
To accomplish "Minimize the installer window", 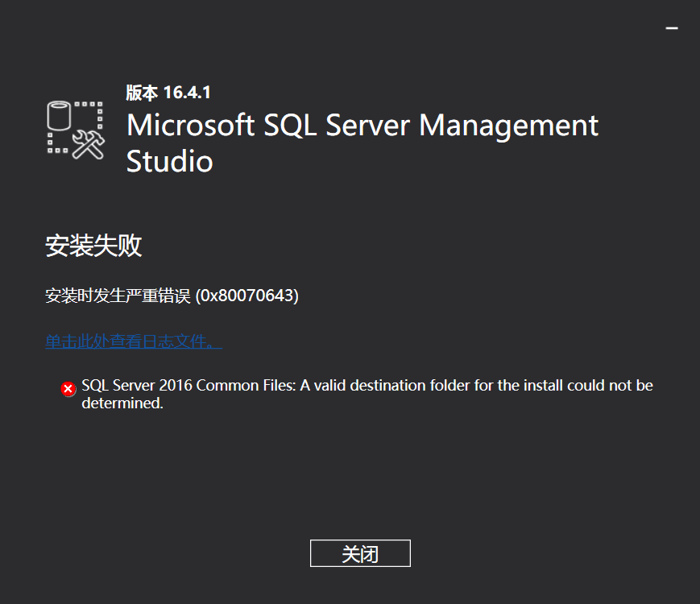I will click(x=672, y=28).
